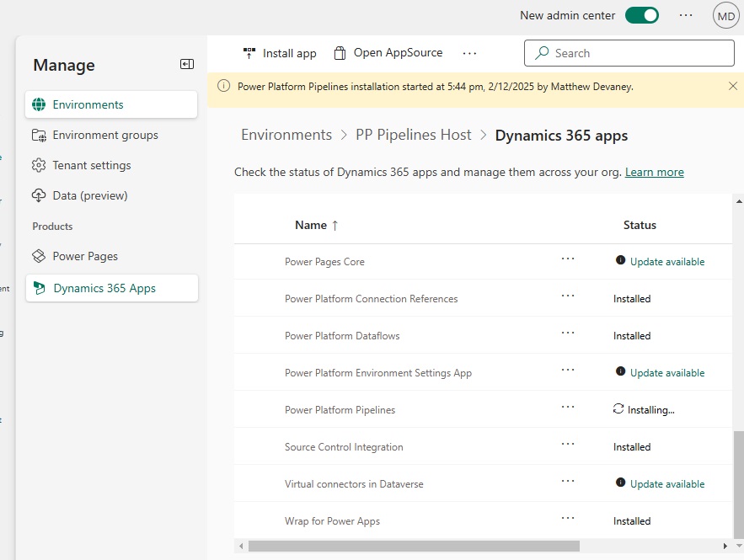Open options for Virtual connectors in Dataverse
This screenshot has height=560, width=744.
568,481
